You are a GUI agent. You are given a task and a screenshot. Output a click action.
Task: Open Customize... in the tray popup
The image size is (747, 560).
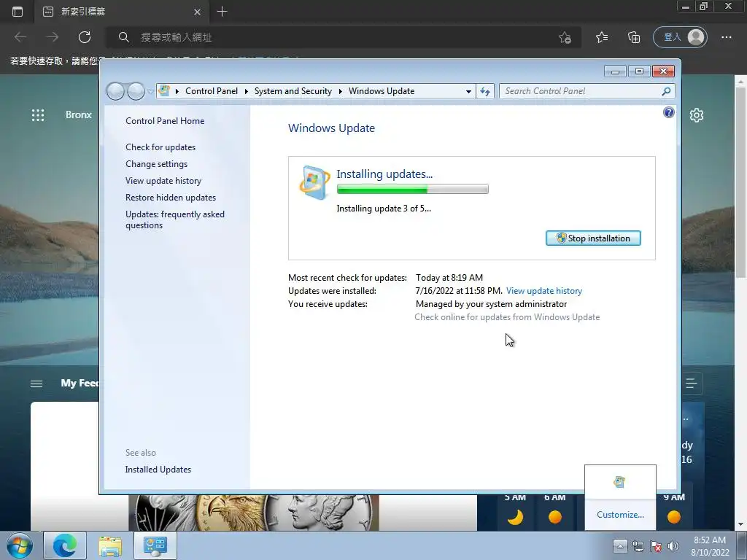[620, 515]
